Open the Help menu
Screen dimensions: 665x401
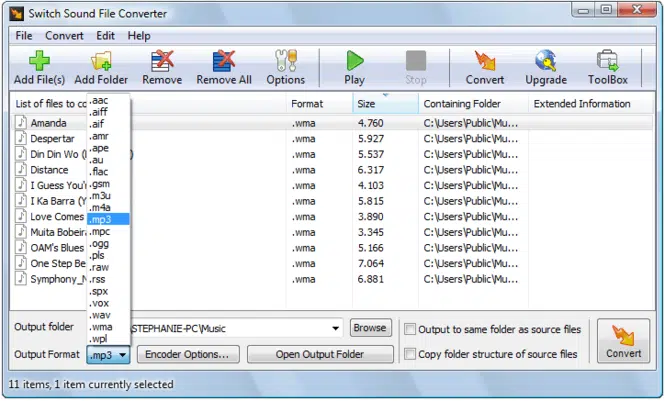coord(139,36)
